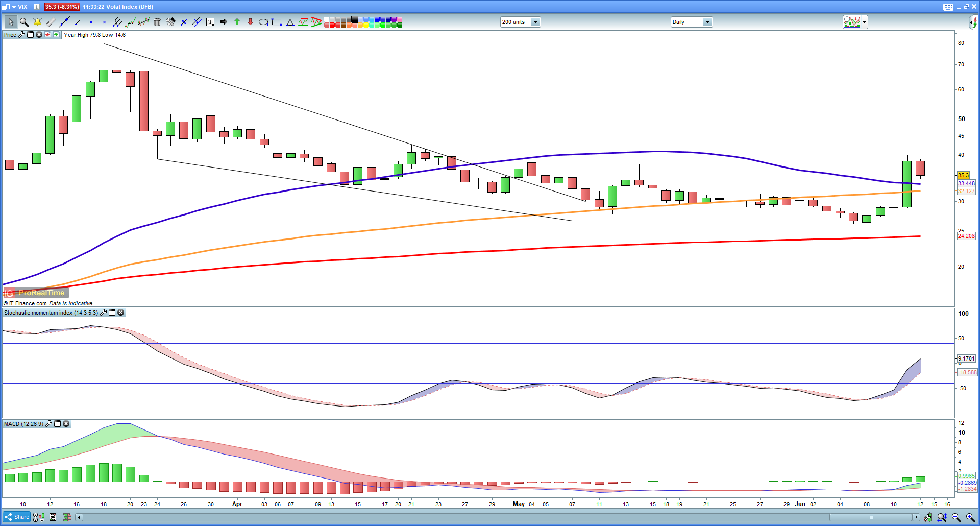Select the rectangle drawing tool
Screen dimensions: 980x526
pos(277,22)
